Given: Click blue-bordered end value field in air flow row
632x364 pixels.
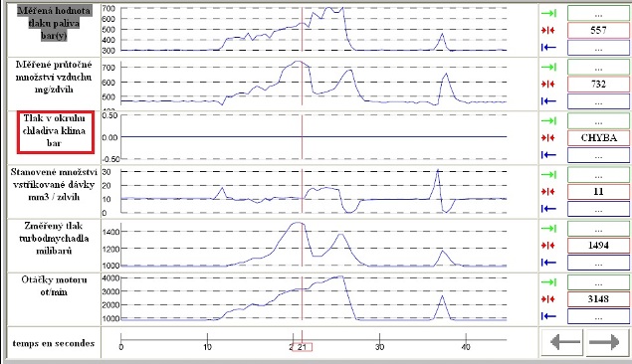Looking at the screenshot, I should (598, 101).
